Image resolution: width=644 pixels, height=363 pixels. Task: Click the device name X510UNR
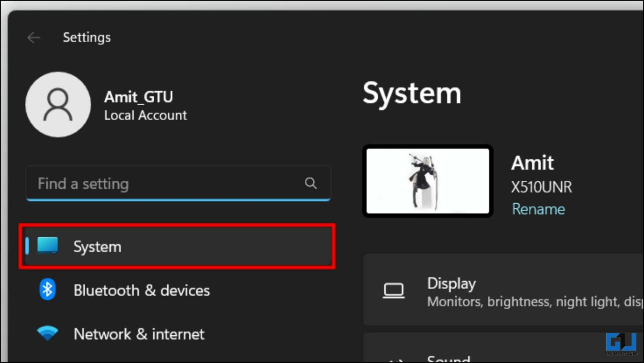point(541,187)
